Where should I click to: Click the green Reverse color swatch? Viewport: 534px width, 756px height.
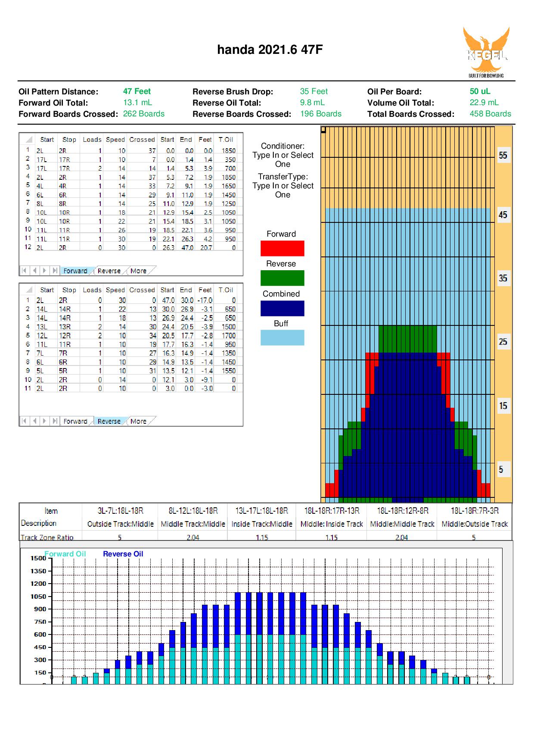[283, 278]
